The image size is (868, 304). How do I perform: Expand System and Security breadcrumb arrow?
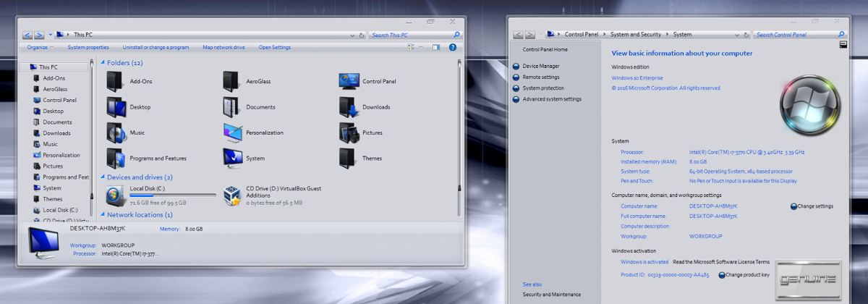(667, 34)
